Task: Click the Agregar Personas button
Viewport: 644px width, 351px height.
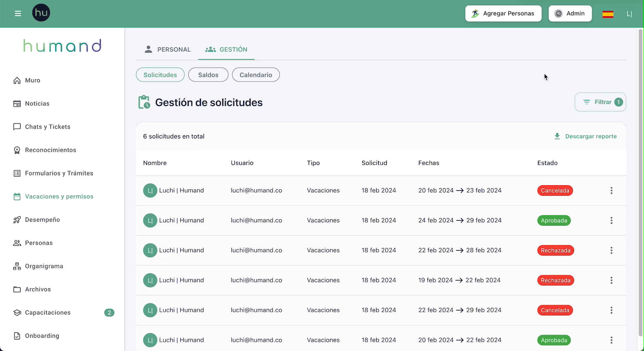Action: point(503,13)
